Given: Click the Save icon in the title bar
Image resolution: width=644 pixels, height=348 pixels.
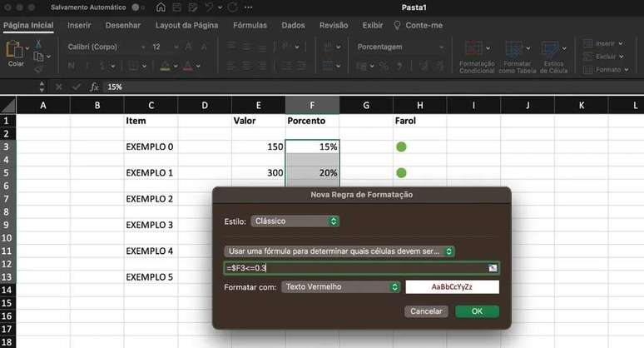Looking at the screenshot, I should [x=177, y=7].
